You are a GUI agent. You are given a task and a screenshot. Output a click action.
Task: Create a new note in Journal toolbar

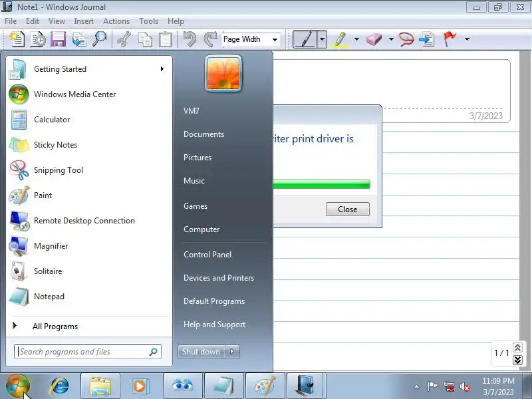pos(17,39)
